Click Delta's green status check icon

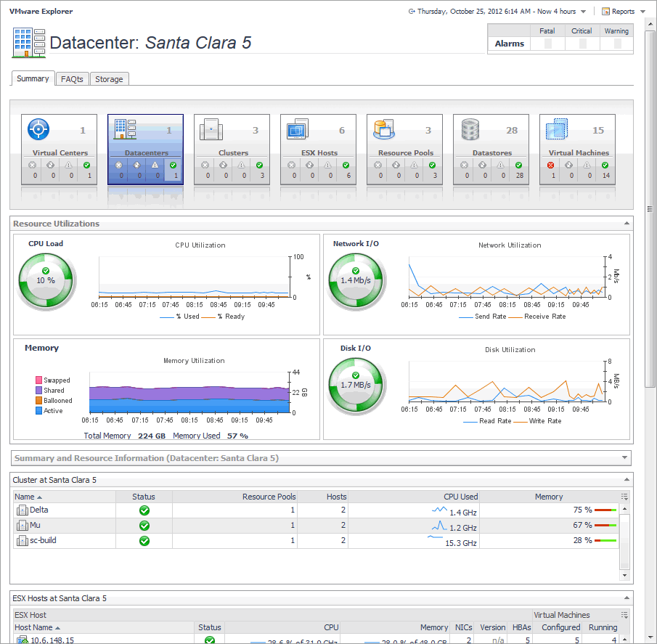click(144, 510)
